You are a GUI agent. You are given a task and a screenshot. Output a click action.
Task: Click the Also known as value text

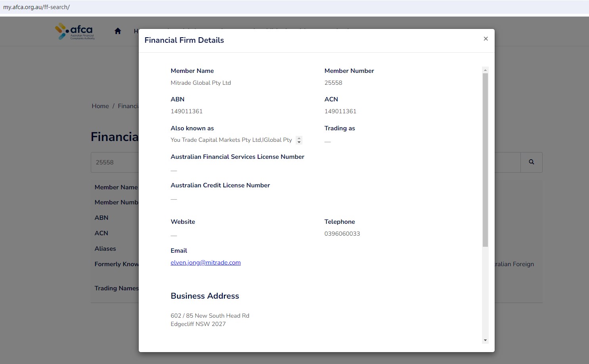pyautogui.click(x=231, y=140)
